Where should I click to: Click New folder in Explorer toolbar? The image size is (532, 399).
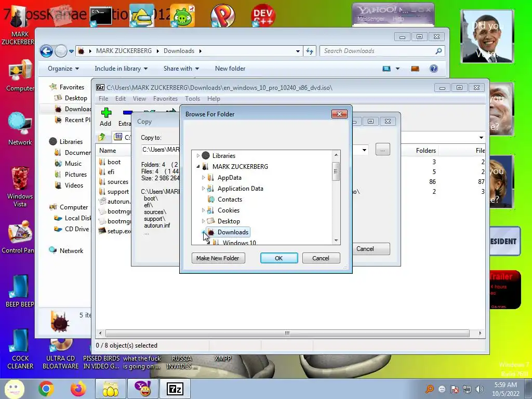pos(230,69)
